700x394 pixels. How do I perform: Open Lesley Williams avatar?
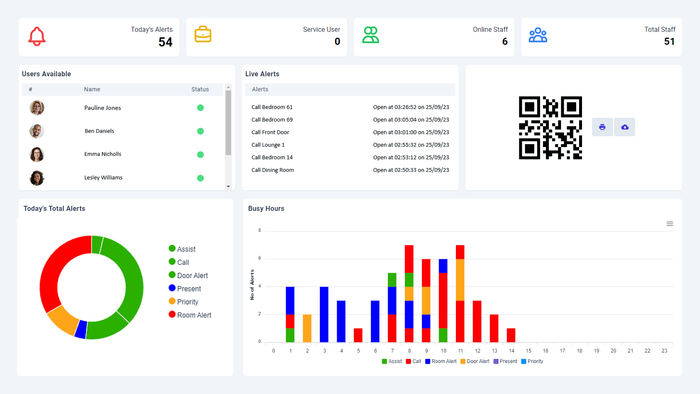(x=37, y=178)
